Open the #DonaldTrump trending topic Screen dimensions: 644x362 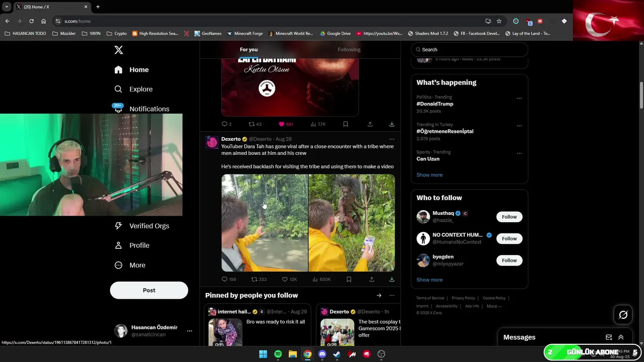coord(435,104)
